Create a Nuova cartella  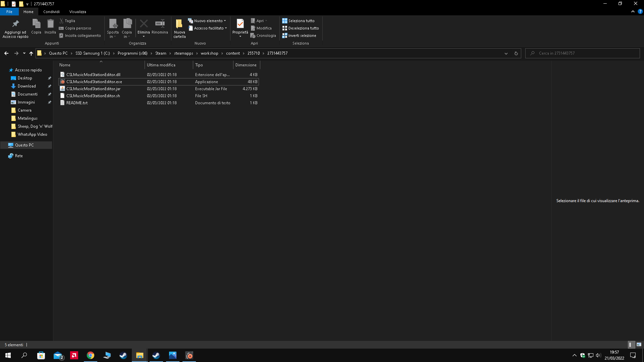tap(179, 28)
